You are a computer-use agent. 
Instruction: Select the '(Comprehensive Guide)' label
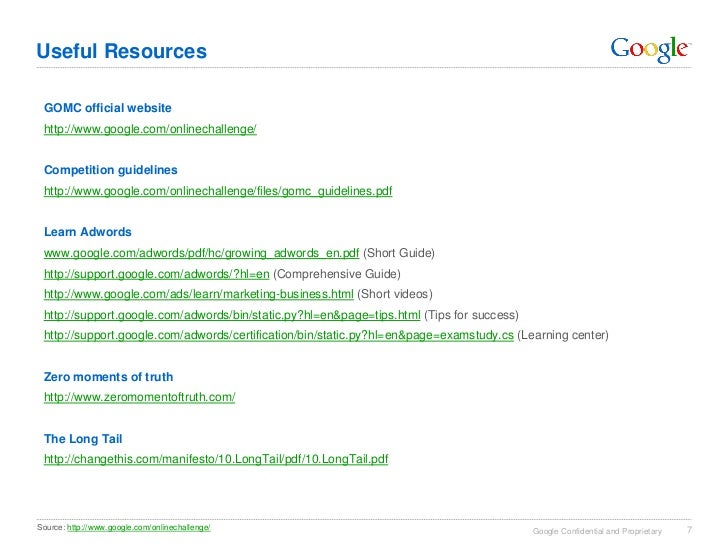point(337,274)
